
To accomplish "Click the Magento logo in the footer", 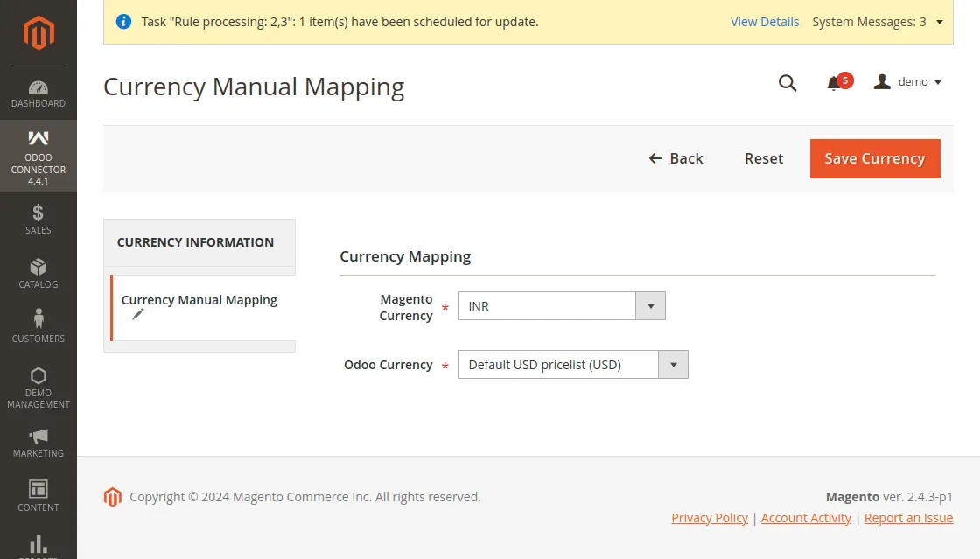I will pos(112,496).
